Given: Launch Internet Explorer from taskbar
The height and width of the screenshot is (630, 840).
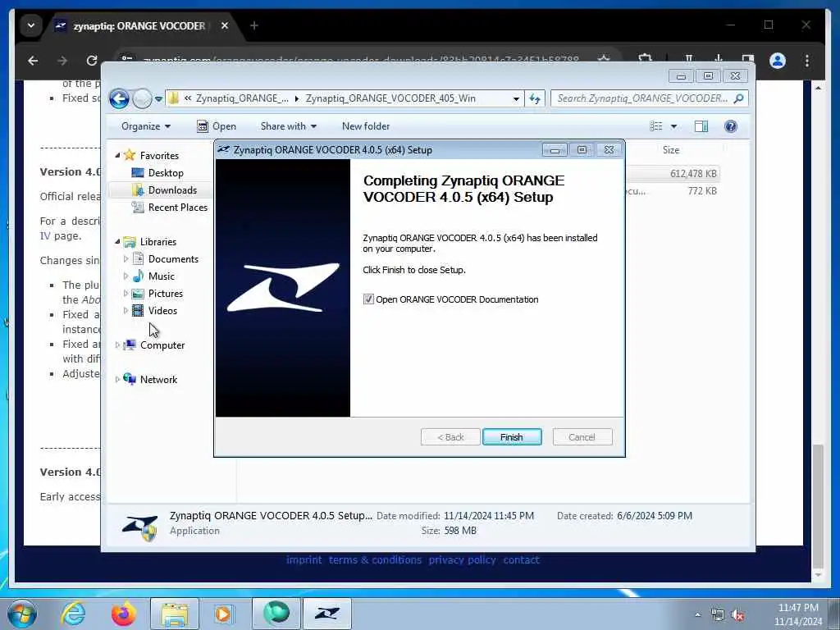Looking at the screenshot, I should click(x=73, y=614).
